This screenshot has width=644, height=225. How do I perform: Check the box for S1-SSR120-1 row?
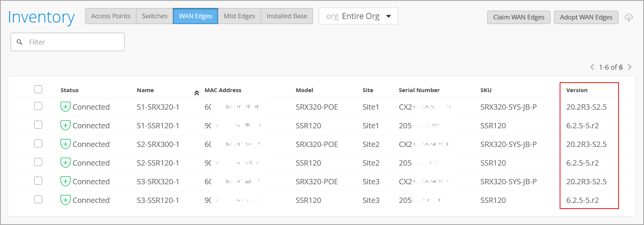(38, 125)
